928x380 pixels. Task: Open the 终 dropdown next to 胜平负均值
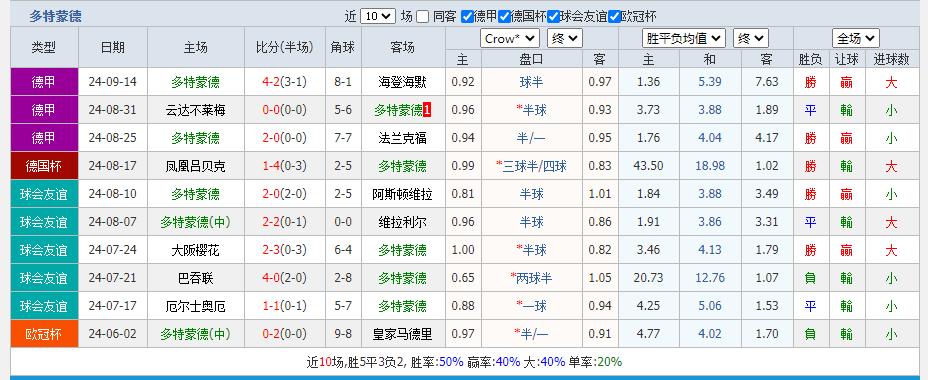pyautogui.click(x=750, y=38)
